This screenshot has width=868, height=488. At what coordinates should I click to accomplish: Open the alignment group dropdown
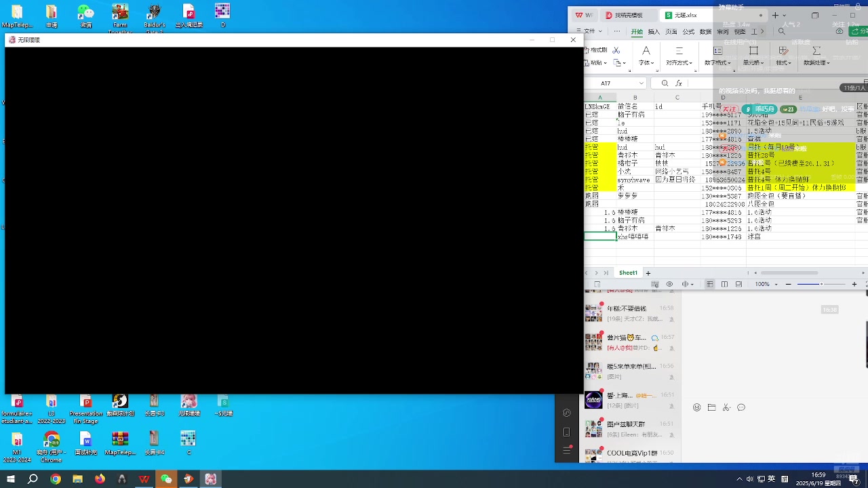click(679, 62)
